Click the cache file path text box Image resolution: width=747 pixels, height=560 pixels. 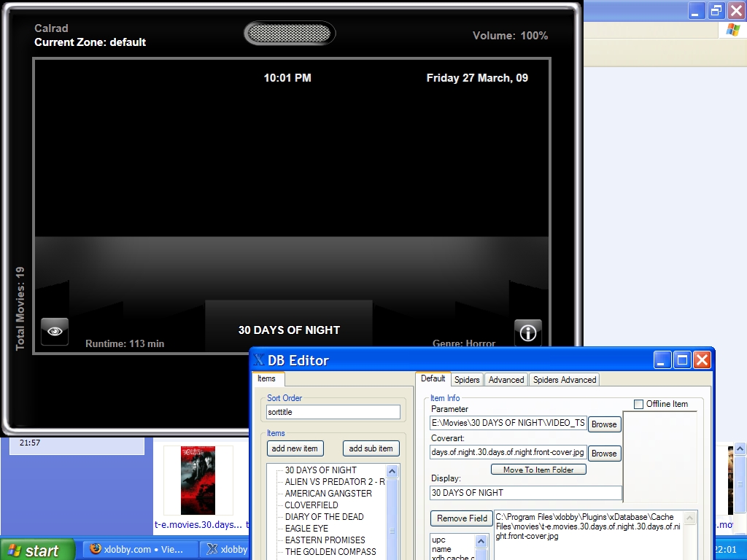(x=589, y=535)
